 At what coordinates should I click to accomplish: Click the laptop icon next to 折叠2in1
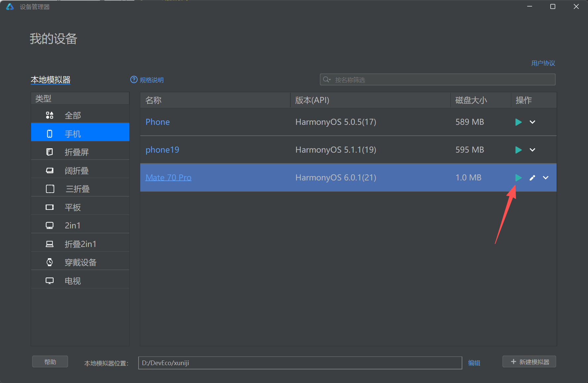pyautogui.click(x=50, y=244)
